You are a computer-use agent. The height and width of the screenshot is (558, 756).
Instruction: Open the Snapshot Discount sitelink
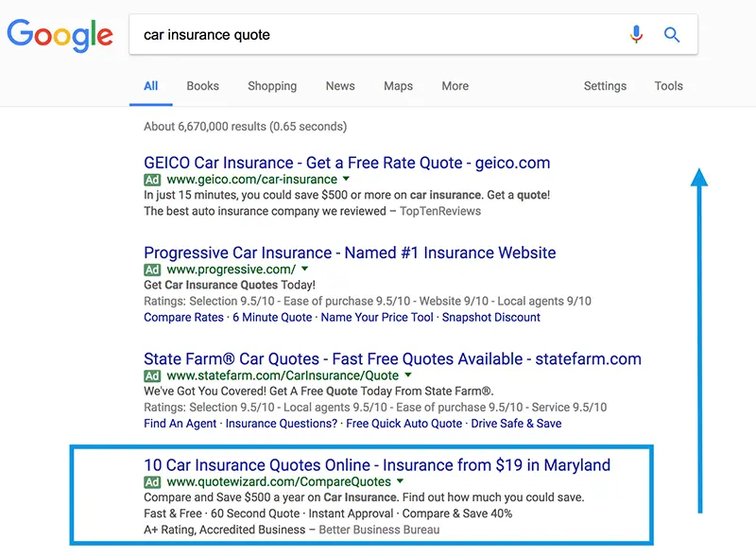pos(491,318)
